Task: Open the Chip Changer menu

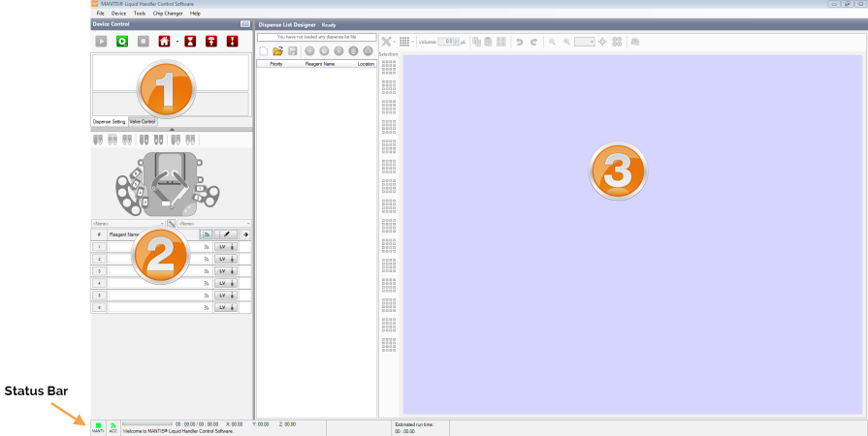Action: click(x=167, y=14)
